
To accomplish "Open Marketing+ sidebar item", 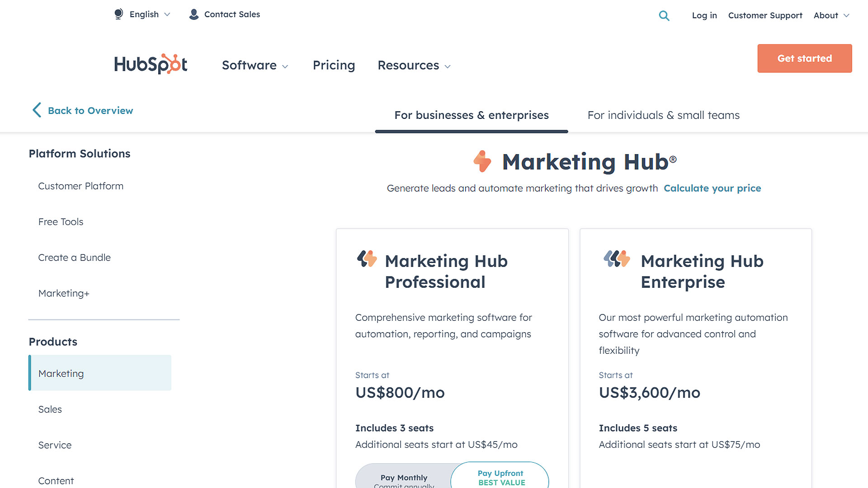I will pyautogui.click(x=64, y=293).
